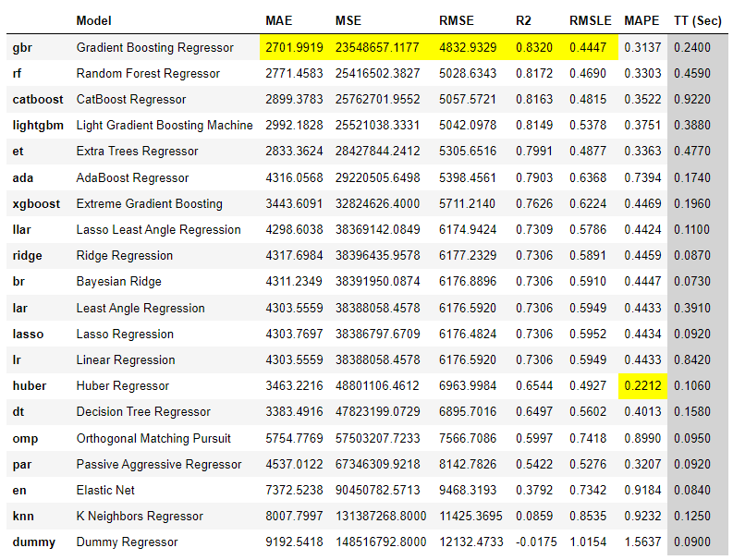Click the huber row index label
This screenshot has width=733, height=560.
[x=30, y=385]
